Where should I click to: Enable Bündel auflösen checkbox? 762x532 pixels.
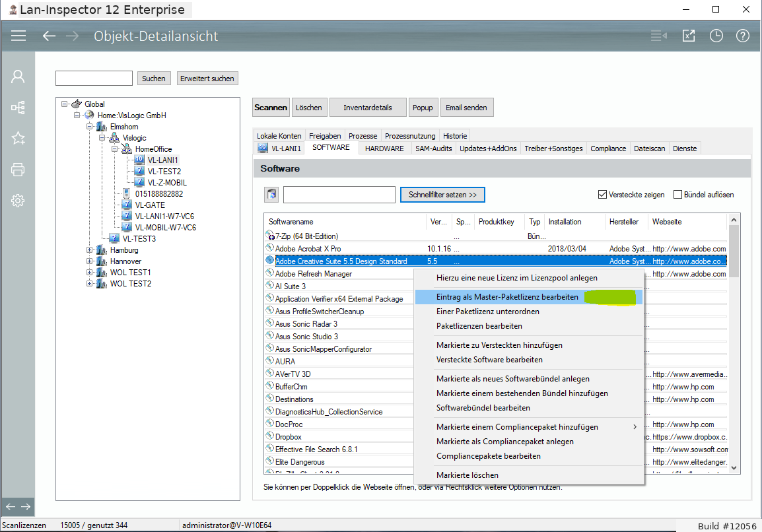[678, 195]
